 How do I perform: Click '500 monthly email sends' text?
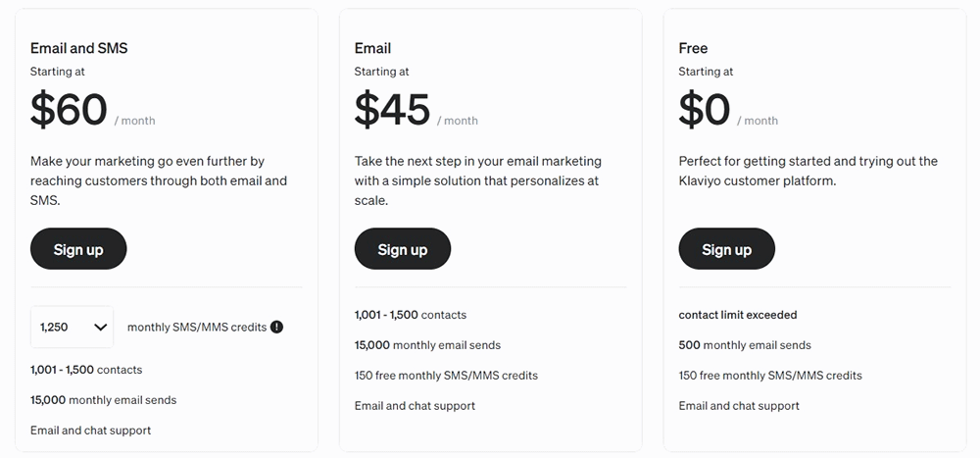pos(745,345)
